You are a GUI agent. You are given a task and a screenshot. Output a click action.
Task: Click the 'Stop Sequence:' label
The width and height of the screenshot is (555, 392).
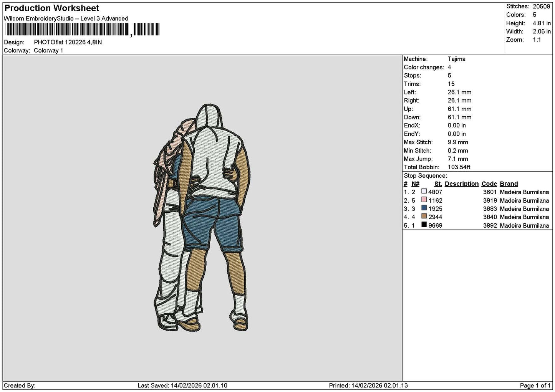click(x=426, y=176)
